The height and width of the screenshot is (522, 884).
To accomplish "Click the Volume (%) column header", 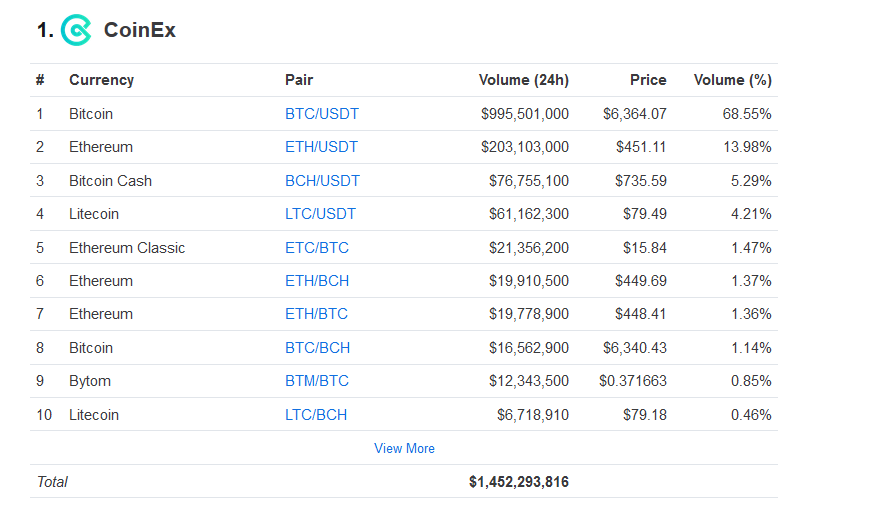I will [x=732, y=80].
